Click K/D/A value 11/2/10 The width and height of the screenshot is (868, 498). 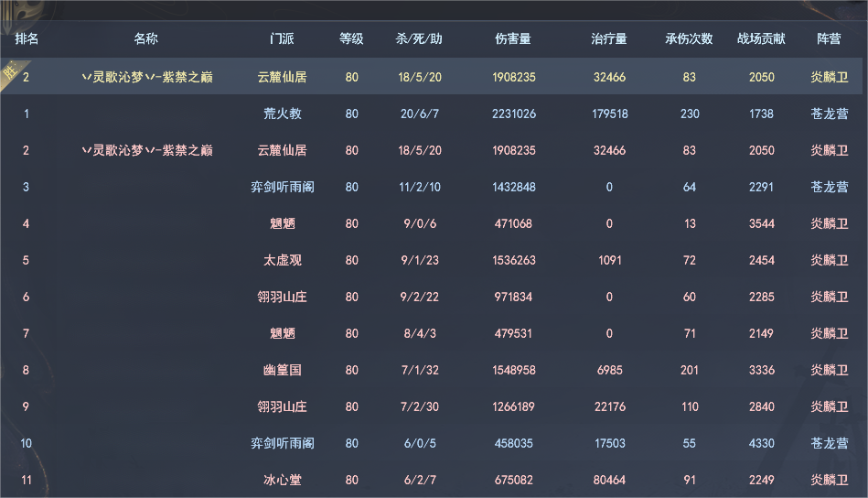point(420,187)
